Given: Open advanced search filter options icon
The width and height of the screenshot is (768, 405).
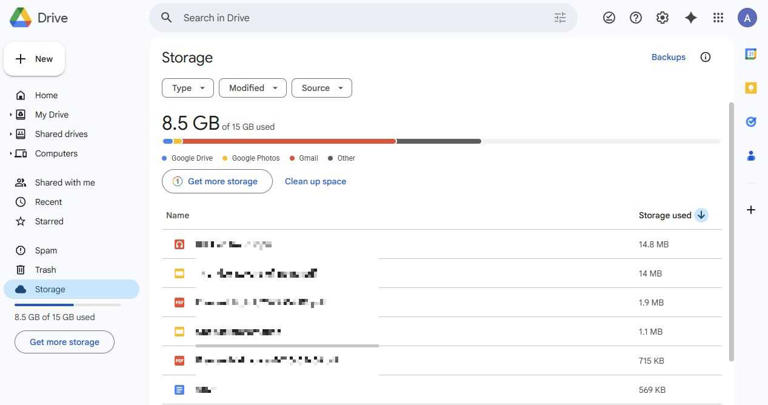Looking at the screenshot, I should pyautogui.click(x=560, y=18).
